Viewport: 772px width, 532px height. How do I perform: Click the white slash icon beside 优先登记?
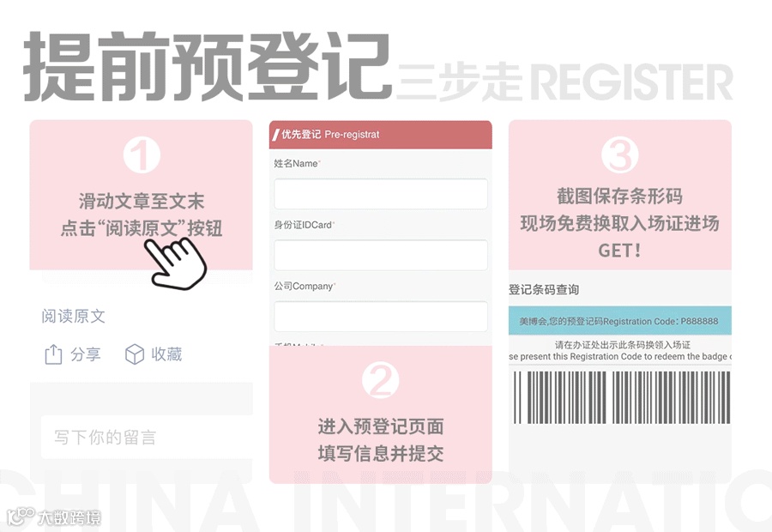pyautogui.click(x=275, y=135)
